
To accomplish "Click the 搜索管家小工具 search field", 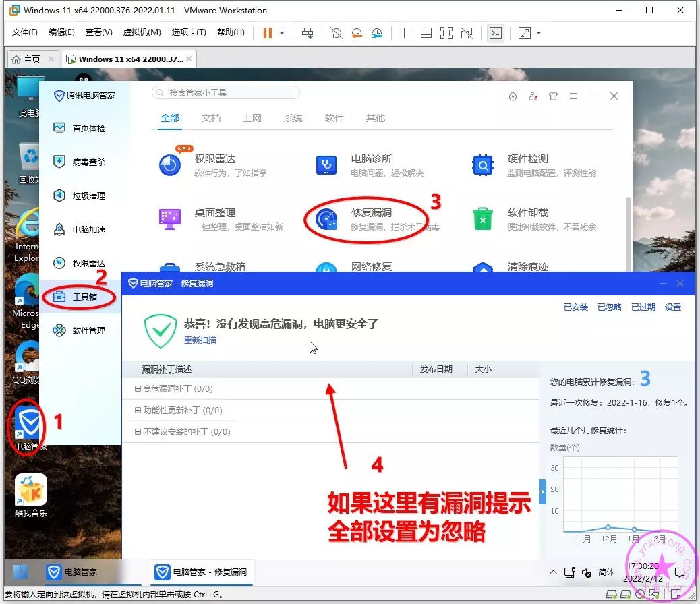I will click(x=226, y=93).
